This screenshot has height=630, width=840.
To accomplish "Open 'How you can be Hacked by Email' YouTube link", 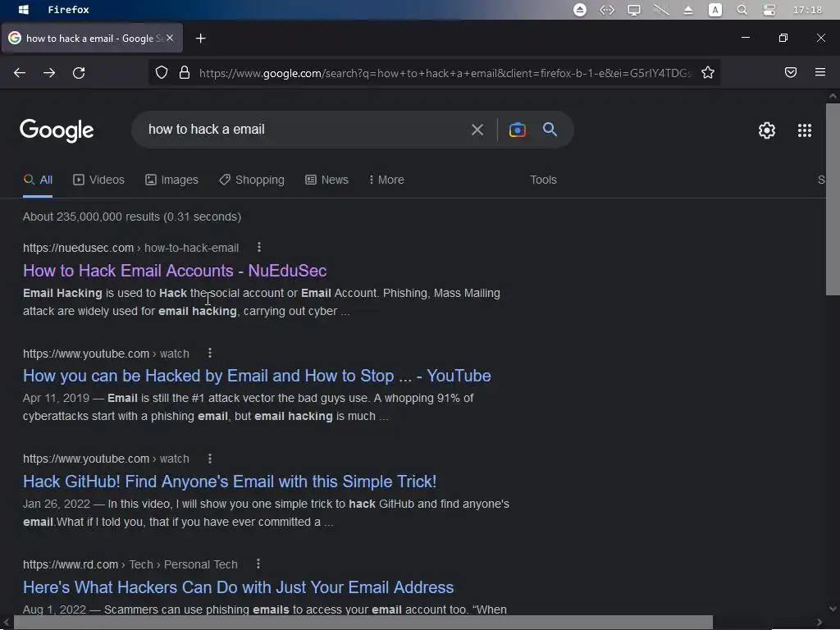I will point(257,376).
